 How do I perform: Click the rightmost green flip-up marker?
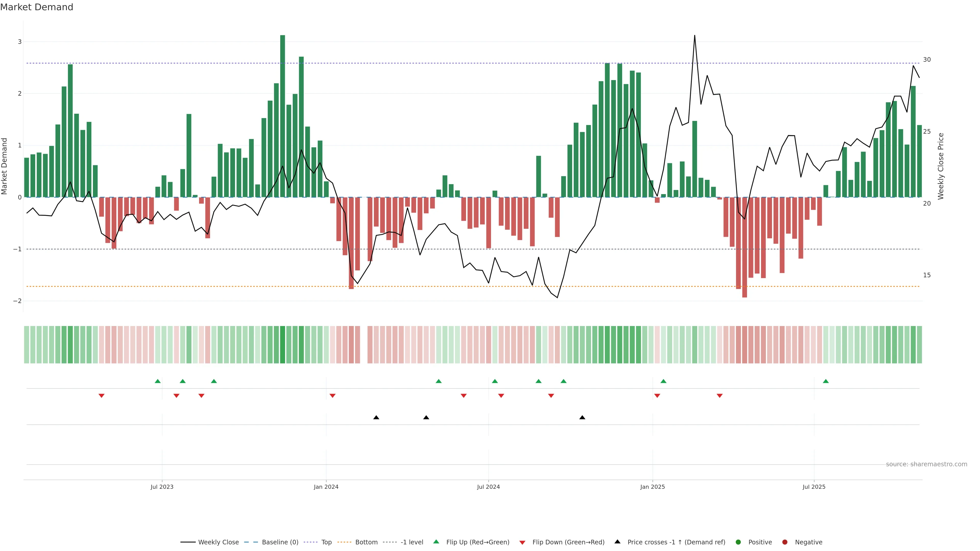826,381
